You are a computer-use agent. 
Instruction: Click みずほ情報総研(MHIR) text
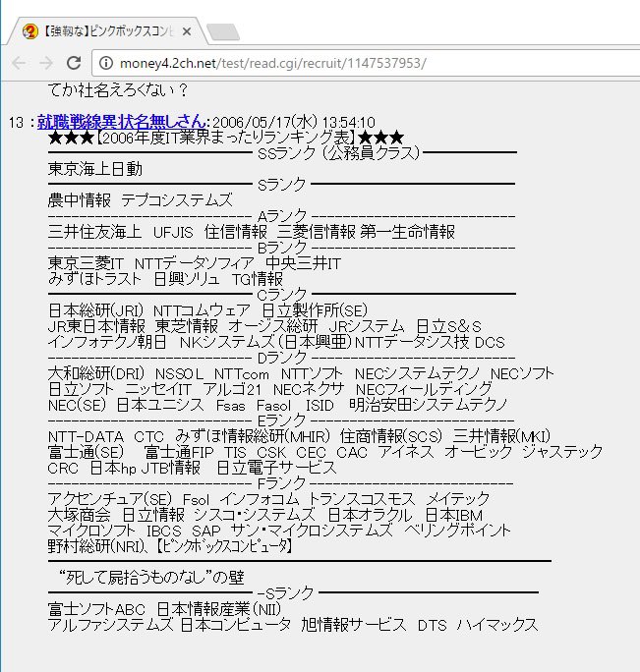pyautogui.click(x=253, y=437)
